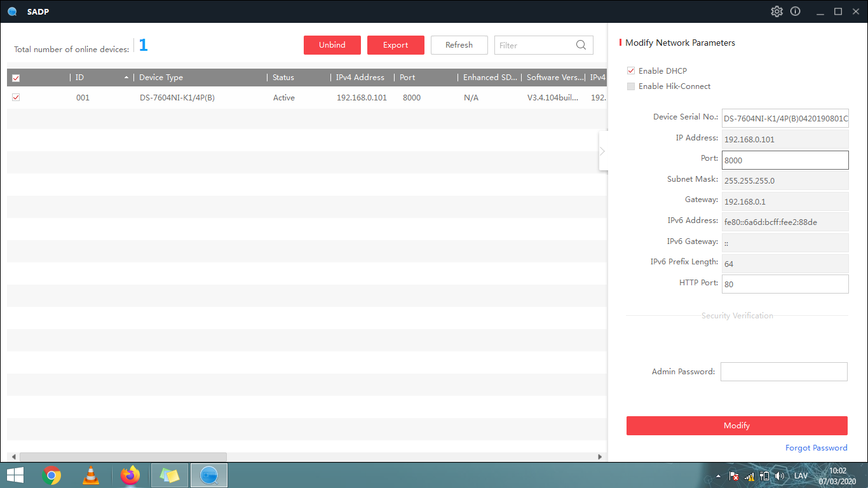Open Windows Start menu
Screen dimensions: 868x488
tap(15, 475)
